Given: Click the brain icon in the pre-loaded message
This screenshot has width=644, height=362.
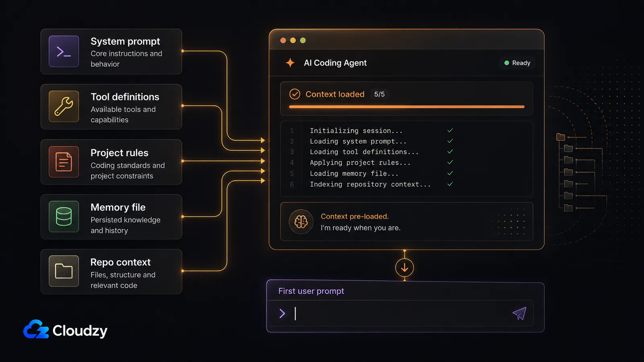Looking at the screenshot, I should pyautogui.click(x=301, y=222).
